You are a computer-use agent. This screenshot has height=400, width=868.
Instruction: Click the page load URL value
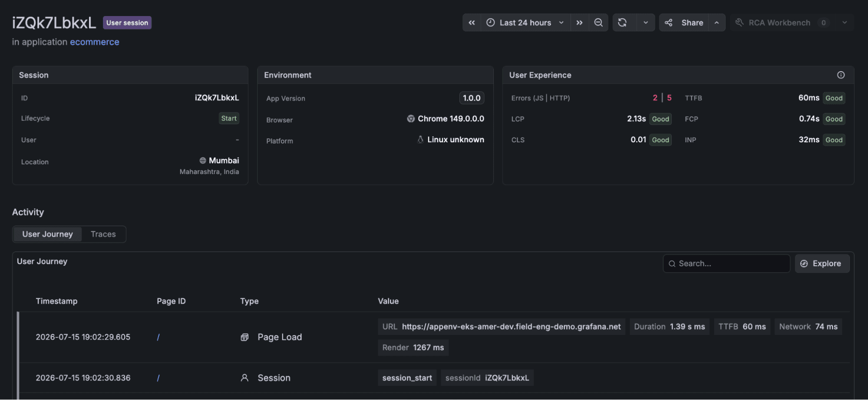pyautogui.click(x=511, y=327)
